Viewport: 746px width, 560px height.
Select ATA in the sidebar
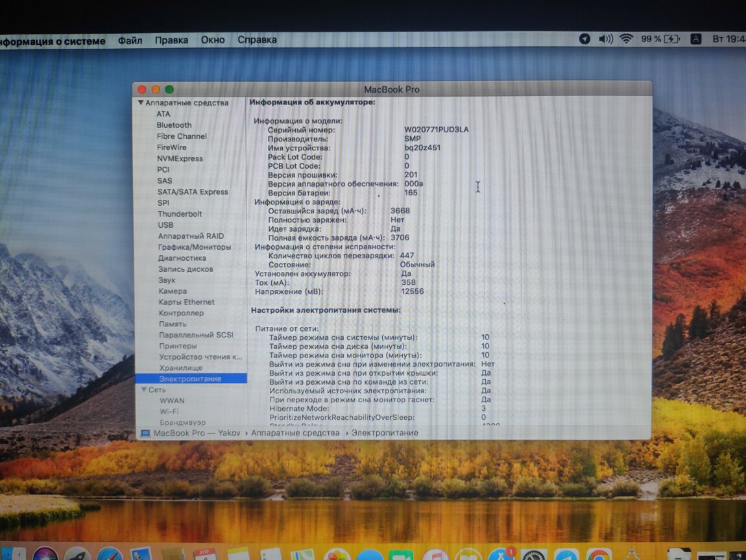tap(163, 114)
